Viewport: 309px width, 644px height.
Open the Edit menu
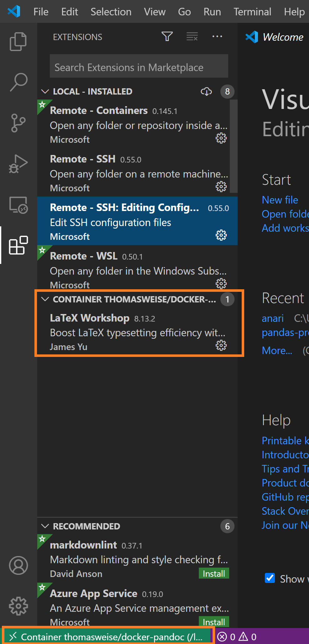click(x=70, y=12)
